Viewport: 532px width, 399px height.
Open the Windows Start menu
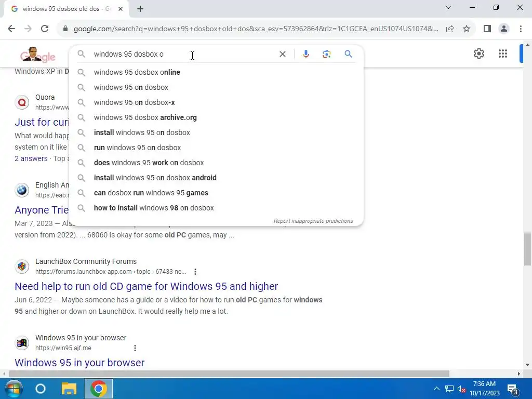point(14,389)
